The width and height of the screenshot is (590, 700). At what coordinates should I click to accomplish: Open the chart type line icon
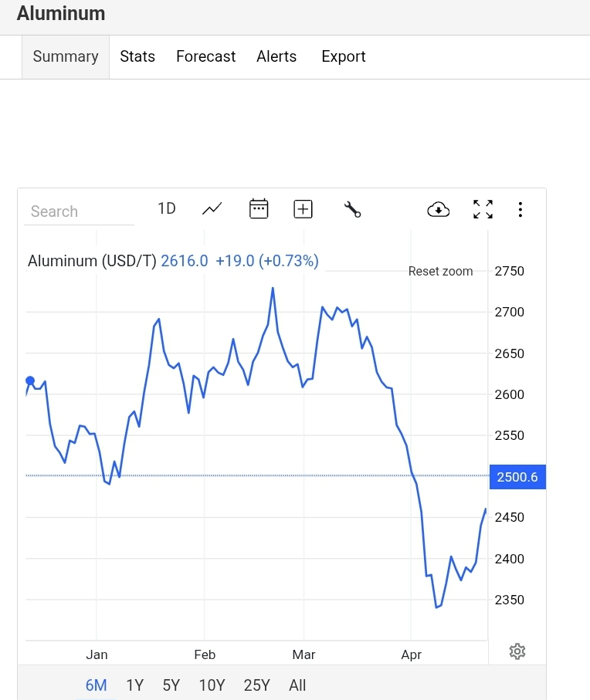(212, 208)
